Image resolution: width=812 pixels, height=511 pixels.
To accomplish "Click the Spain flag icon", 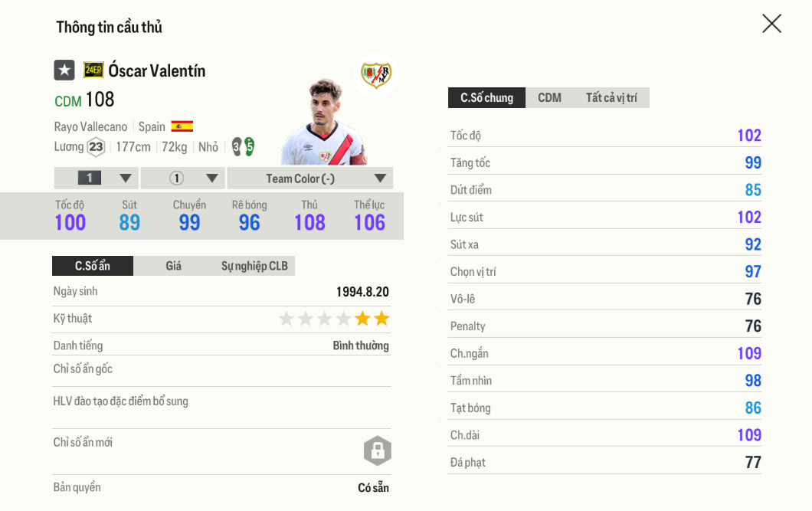I will point(182,126).
